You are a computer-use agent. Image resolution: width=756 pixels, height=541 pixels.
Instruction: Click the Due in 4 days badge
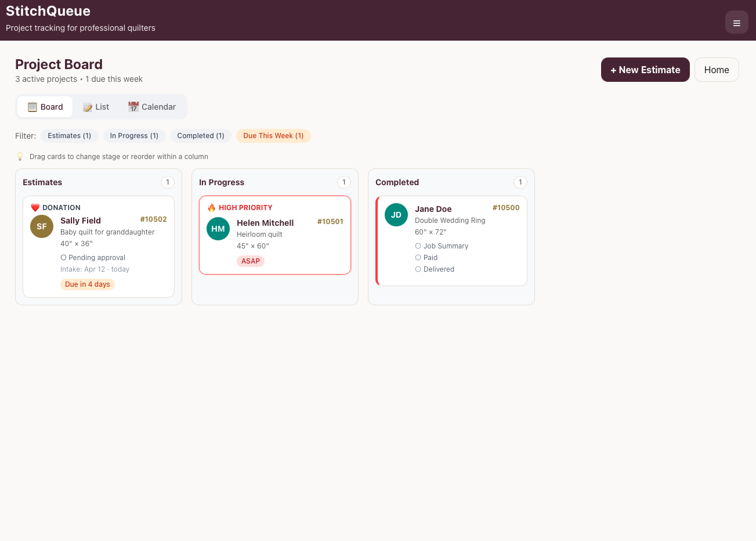click(88, 284)
